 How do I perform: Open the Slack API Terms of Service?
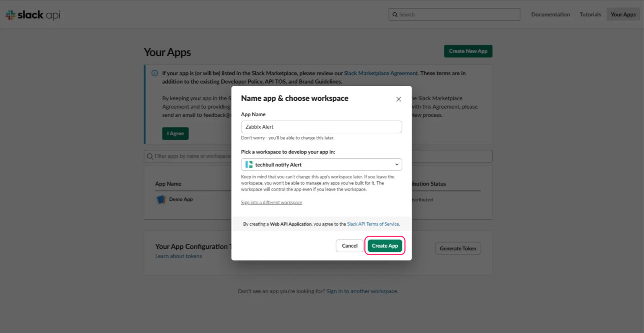[373, 224]
